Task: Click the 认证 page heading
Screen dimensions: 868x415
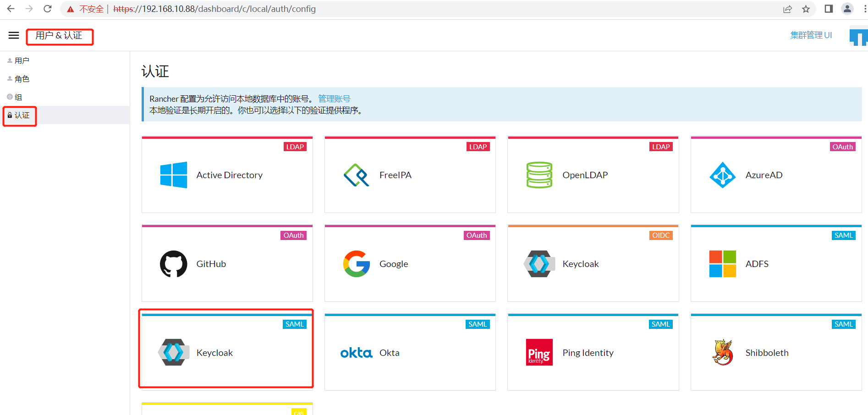Action: point(155,71)
